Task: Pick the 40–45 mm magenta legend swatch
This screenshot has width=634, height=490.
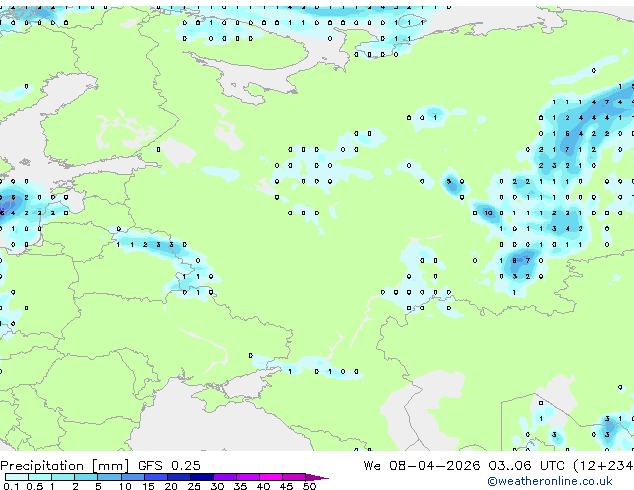Action: 271,477
